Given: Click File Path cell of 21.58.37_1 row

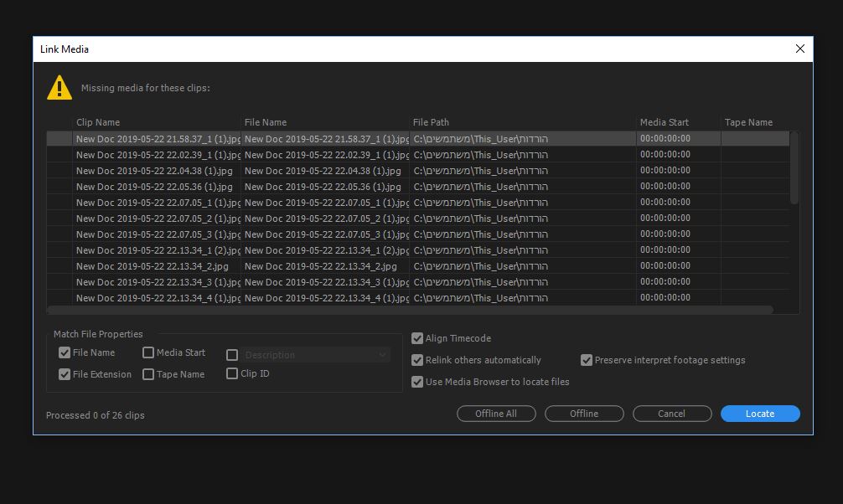Looking at the screenshot, I should [523, 139].
